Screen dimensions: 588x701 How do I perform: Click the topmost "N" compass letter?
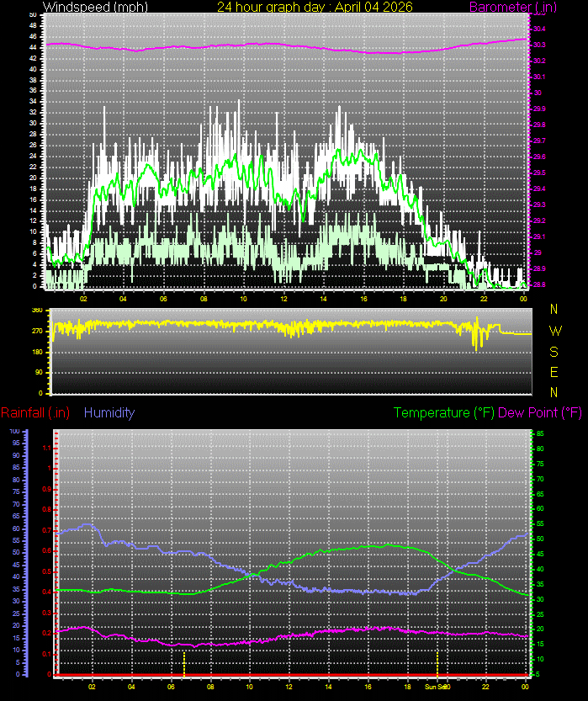pos(554,309)
